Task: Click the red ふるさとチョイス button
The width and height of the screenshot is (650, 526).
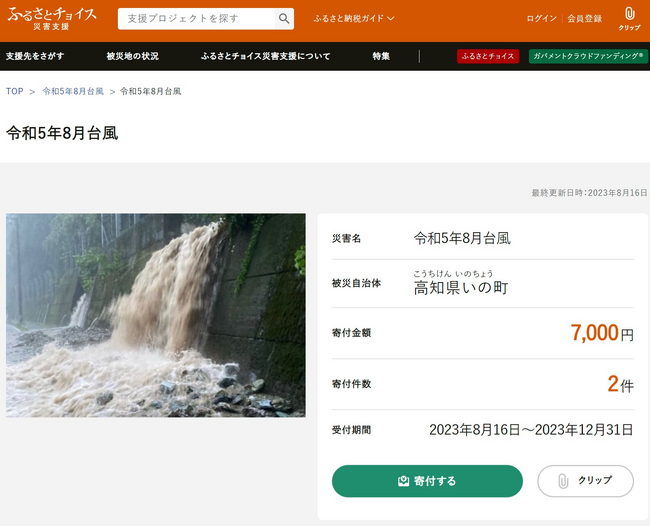Action: click(x=488, y=56)
